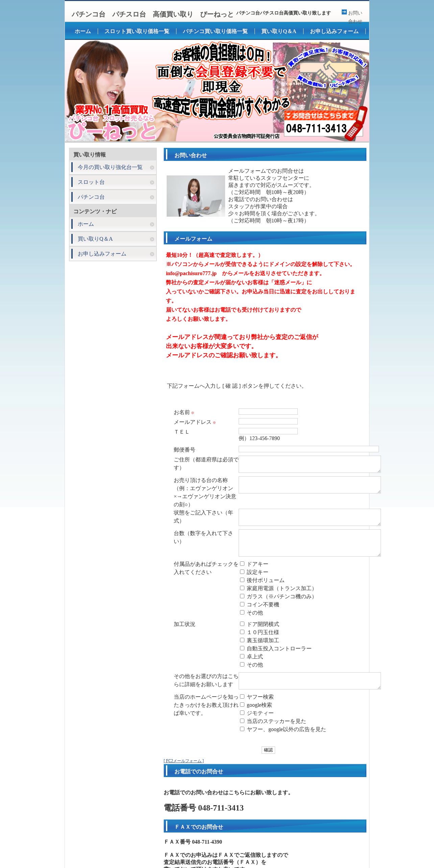
Task: Click the arrow bullet in スロット台 sidebar row
Action: (152, 183)
